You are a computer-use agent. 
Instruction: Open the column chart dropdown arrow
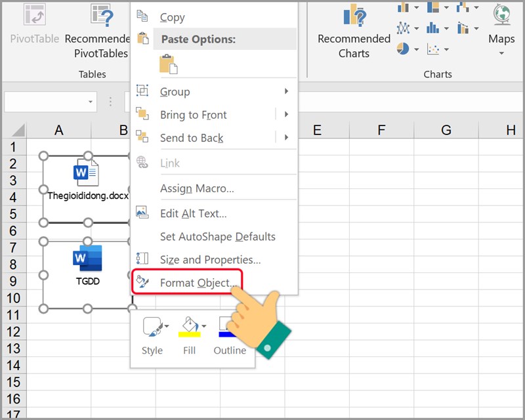(x=417, y=7)
